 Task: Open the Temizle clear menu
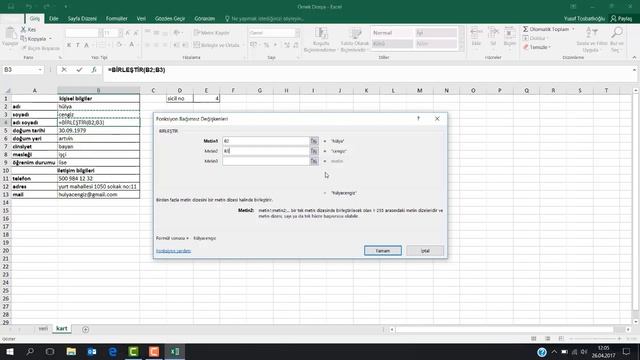click(537, 47)
